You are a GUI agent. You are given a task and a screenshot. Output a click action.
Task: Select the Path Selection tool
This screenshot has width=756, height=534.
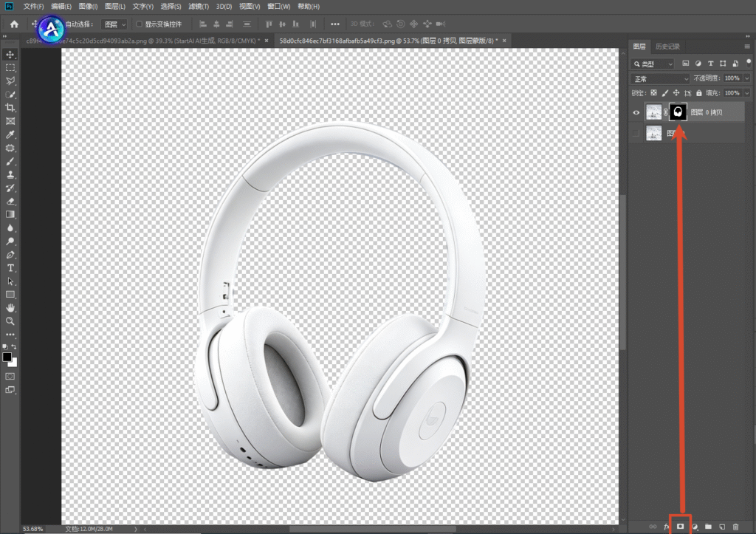10,281
